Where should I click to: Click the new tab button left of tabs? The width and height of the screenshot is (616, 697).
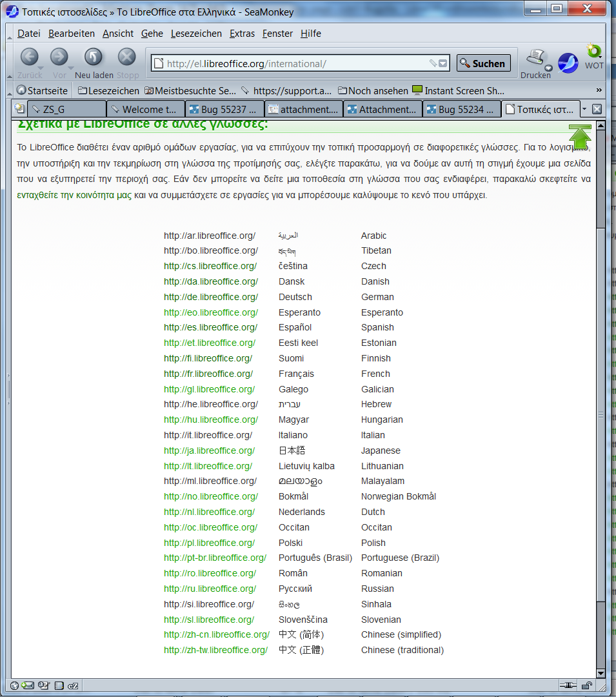[x=19, y=109]
